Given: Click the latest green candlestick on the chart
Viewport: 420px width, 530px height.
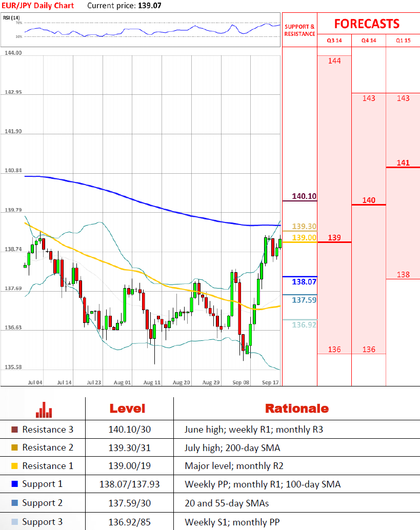Looking at the screenshot, I should [280, 243].
